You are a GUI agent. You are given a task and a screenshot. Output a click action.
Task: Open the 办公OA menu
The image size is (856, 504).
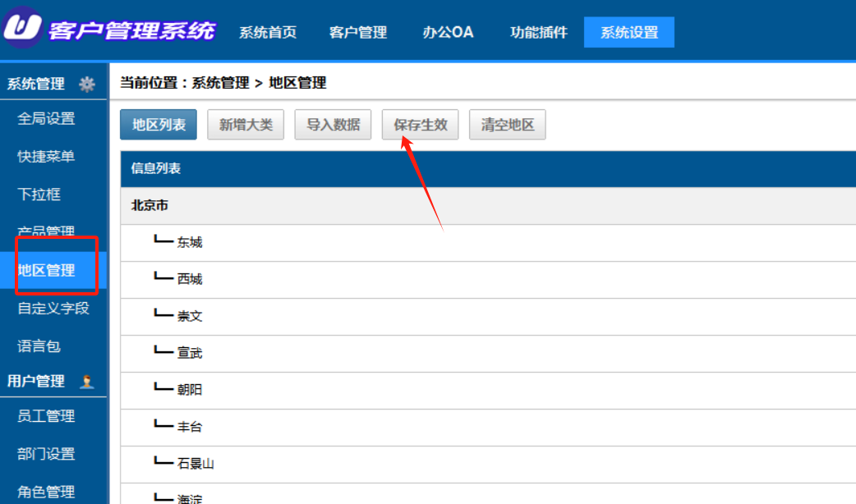point(448,32)
